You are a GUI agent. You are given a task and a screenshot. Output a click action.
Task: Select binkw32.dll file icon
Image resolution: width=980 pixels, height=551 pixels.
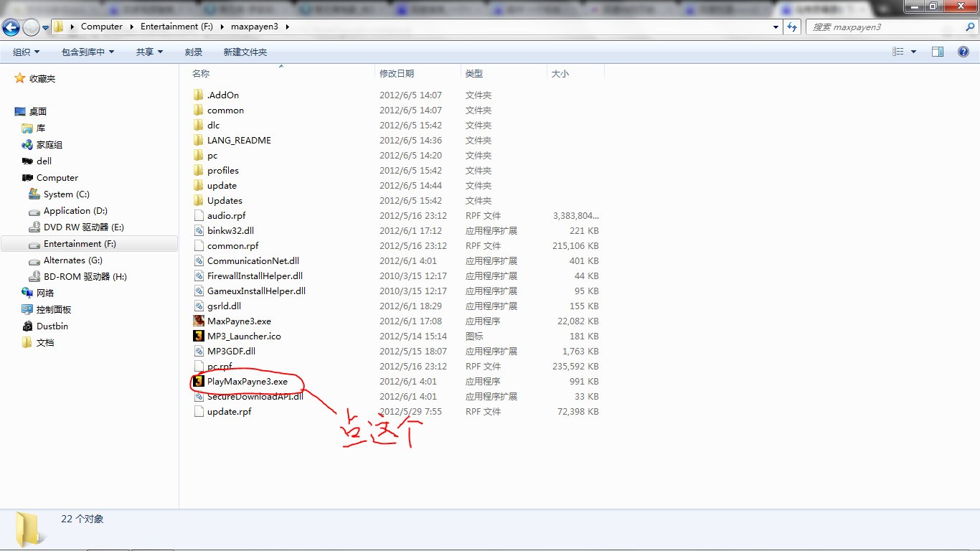(x=199, y=230)
